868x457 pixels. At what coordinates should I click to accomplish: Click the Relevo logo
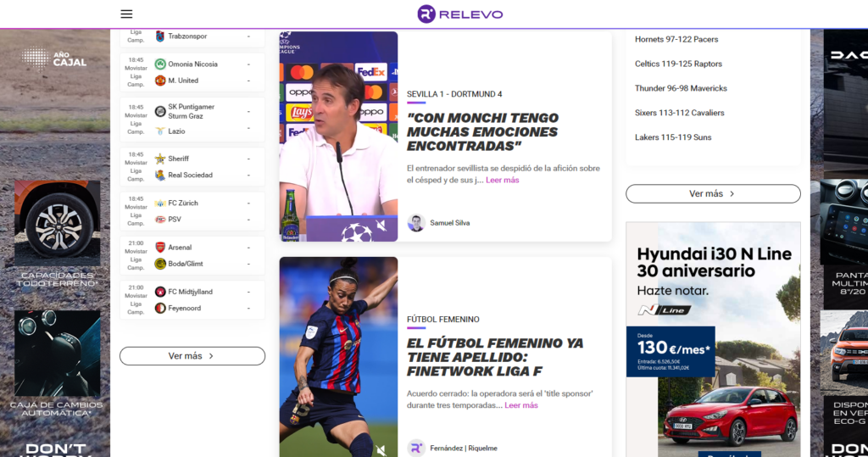[459, 14]
